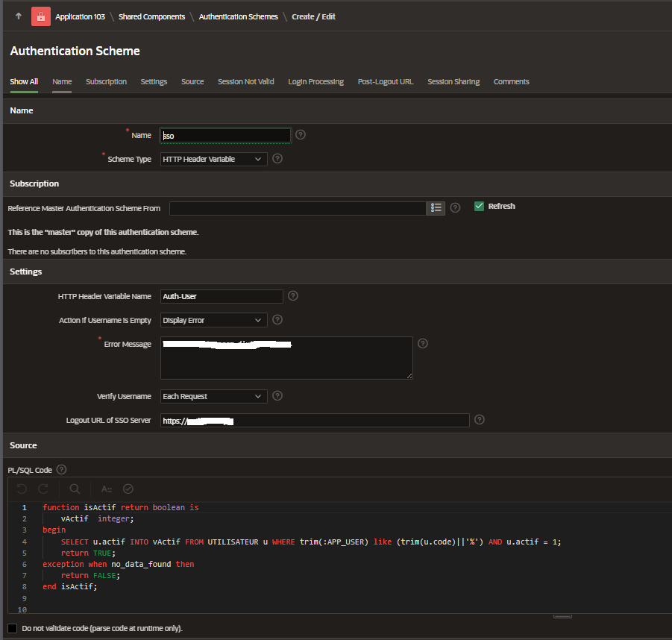Enable the Do not validate code checkbox
The width and height of the screenshot is (672, 640).
tap(12, 628)
